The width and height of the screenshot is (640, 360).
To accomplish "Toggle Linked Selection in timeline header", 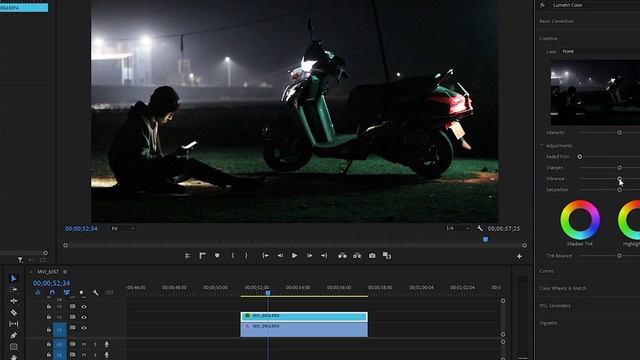I will 67,293.
